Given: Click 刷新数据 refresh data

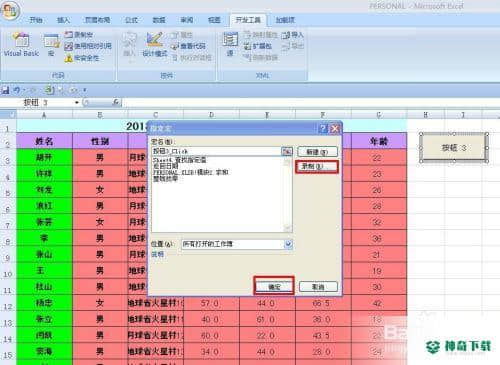Looking at the screenshot, I should click(260, 58).
